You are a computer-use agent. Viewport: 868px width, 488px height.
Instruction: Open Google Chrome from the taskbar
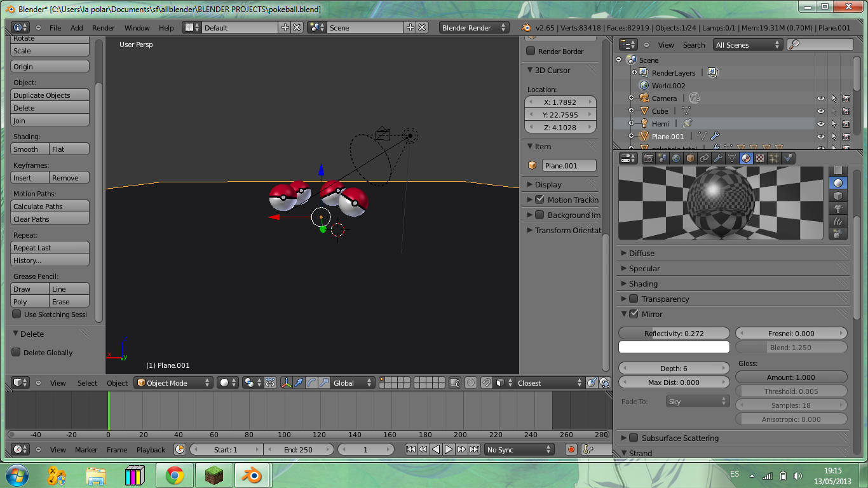pos(175,475)
